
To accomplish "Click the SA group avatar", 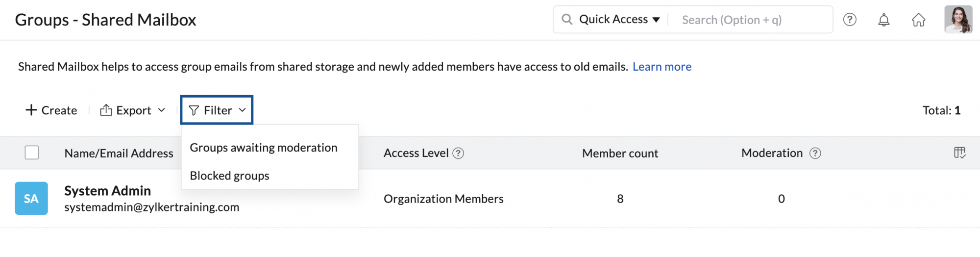I will pyautogui.click(x=31, y=198).
